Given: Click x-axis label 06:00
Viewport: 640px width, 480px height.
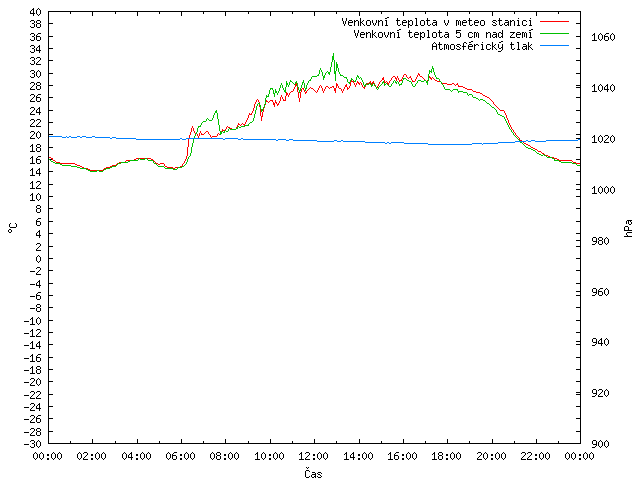Looking at the screenshot, I should click(180, 456).
